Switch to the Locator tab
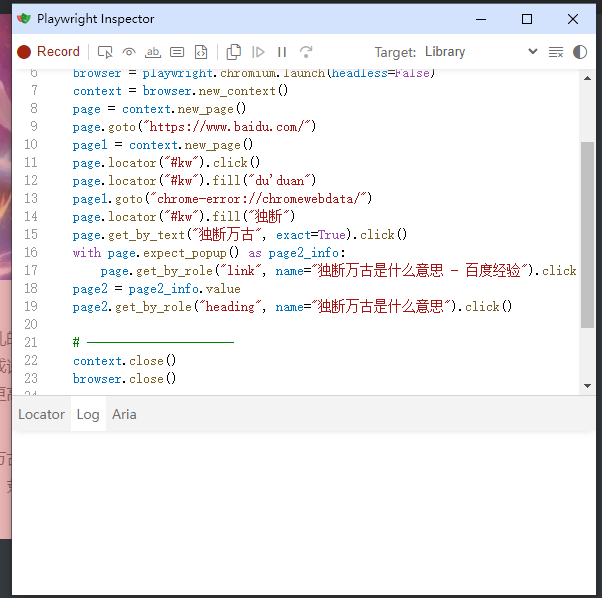 tap(41, 414)
